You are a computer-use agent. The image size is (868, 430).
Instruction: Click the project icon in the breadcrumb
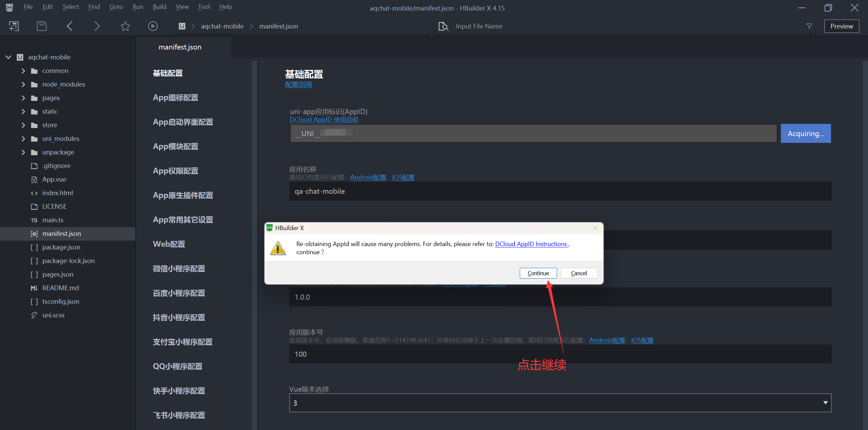[x=182, y=26]
